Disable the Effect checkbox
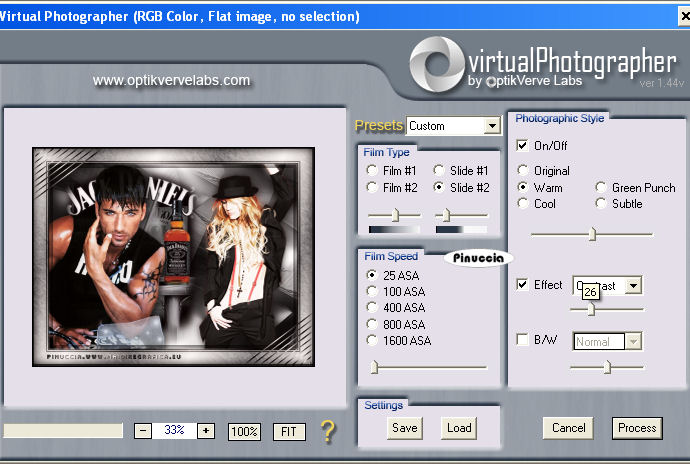The width and height of the screenshot is (690, 464). pyautogui.click(x=522, y=284)
